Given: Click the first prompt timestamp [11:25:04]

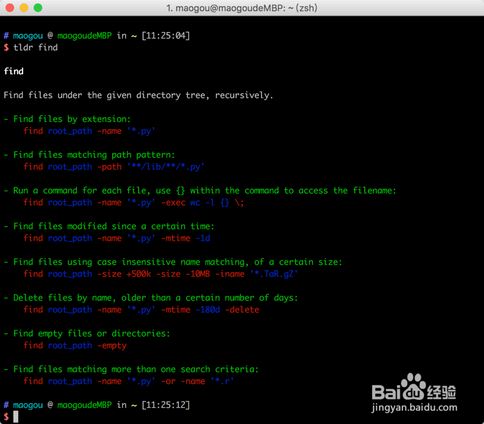Looking at the screenshot, I should pyautogui.click(x=166, y=35).
